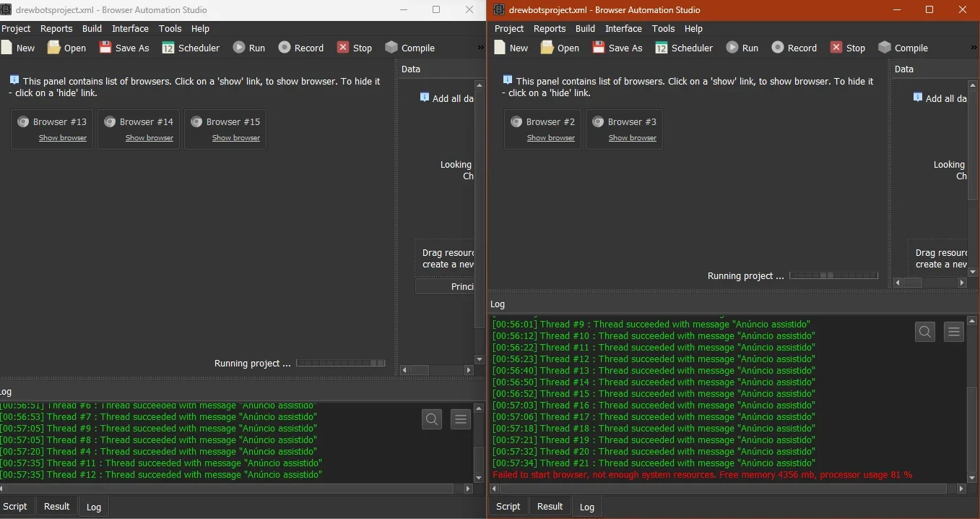This screenshot has height=519, width=980.
Task: Open the log search magnifier in right window
Action: click(x=925, y=333)
